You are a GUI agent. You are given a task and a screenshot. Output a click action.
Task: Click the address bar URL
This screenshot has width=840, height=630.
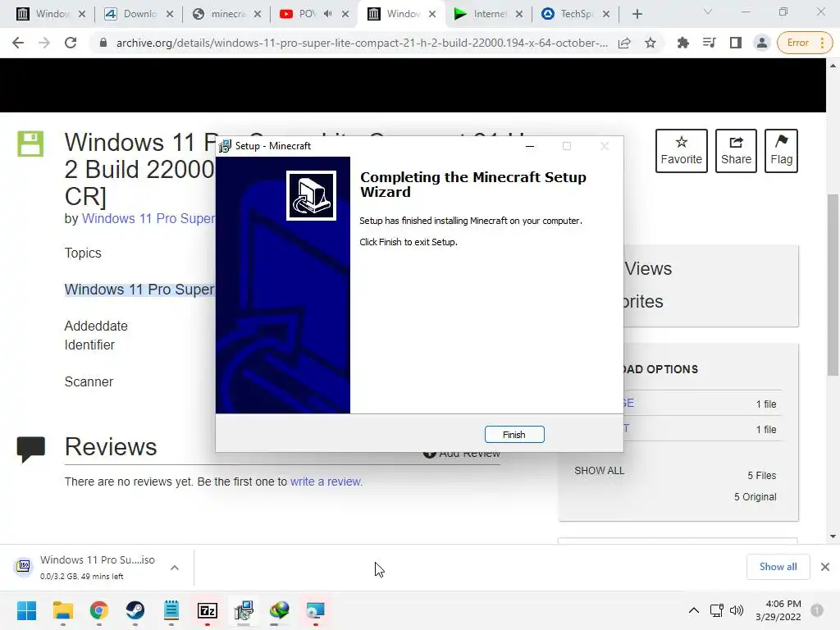[x=362, y=43]
